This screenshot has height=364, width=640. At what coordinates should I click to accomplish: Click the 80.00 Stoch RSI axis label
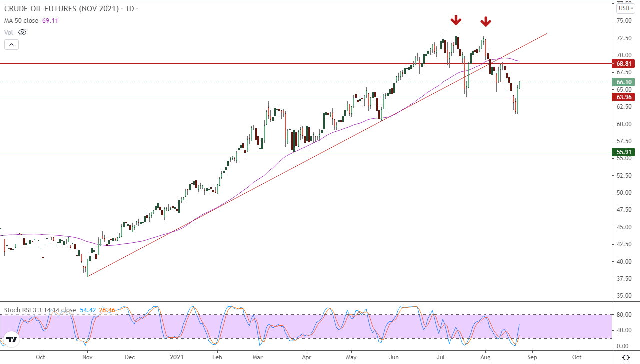[623, 314]
